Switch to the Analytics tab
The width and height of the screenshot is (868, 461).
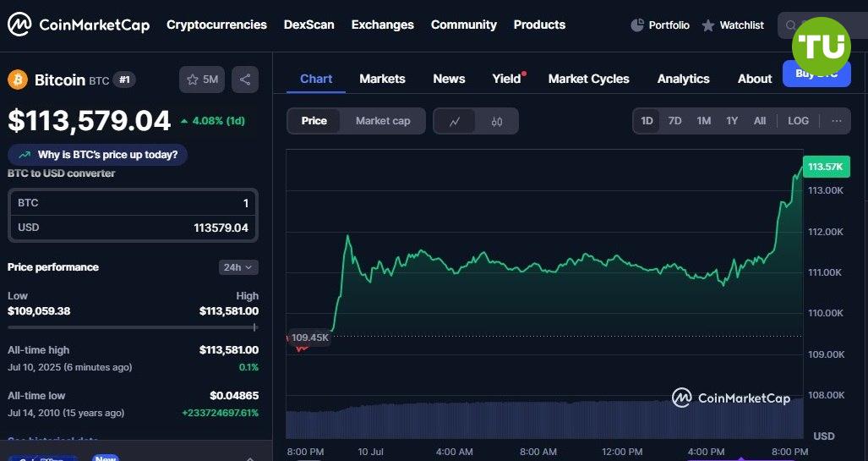684,79
